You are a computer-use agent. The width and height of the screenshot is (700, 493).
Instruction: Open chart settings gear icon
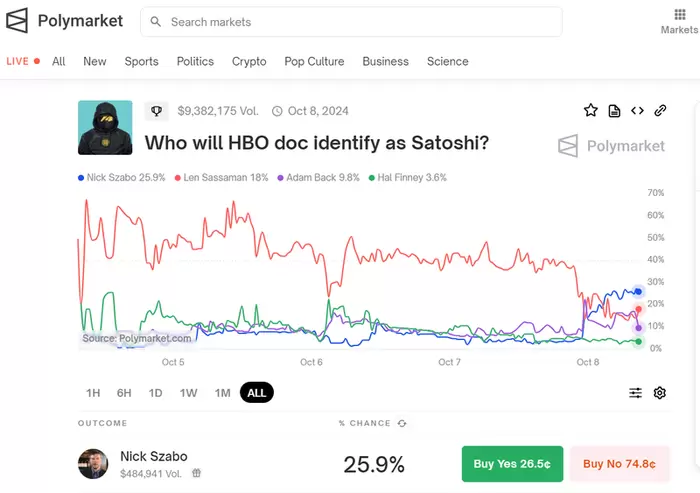click(660, 393)
